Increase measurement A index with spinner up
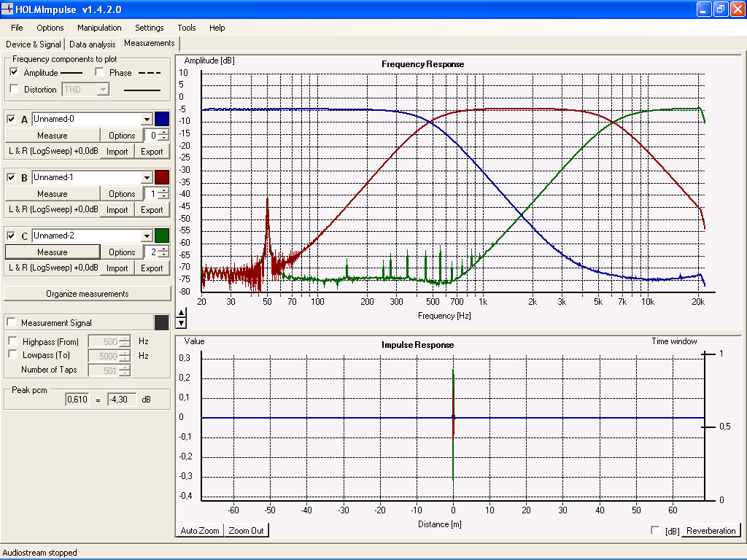 tap(163, 133)
